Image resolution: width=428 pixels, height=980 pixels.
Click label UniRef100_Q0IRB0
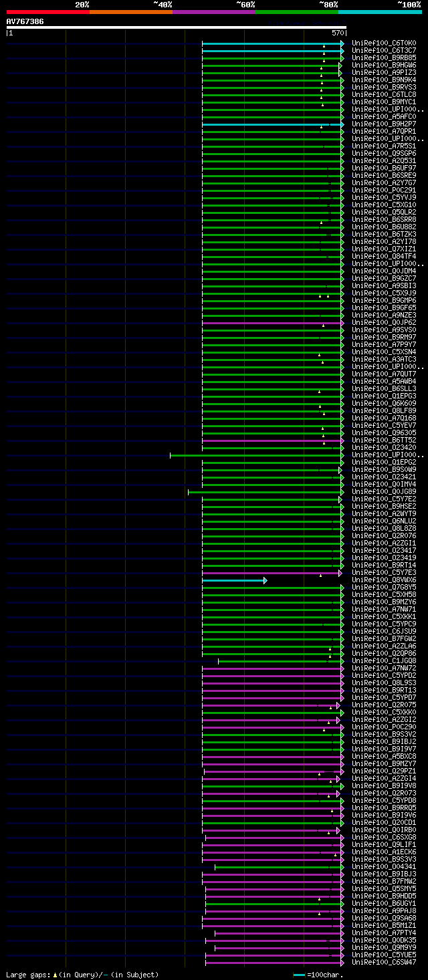pos(384,830)
